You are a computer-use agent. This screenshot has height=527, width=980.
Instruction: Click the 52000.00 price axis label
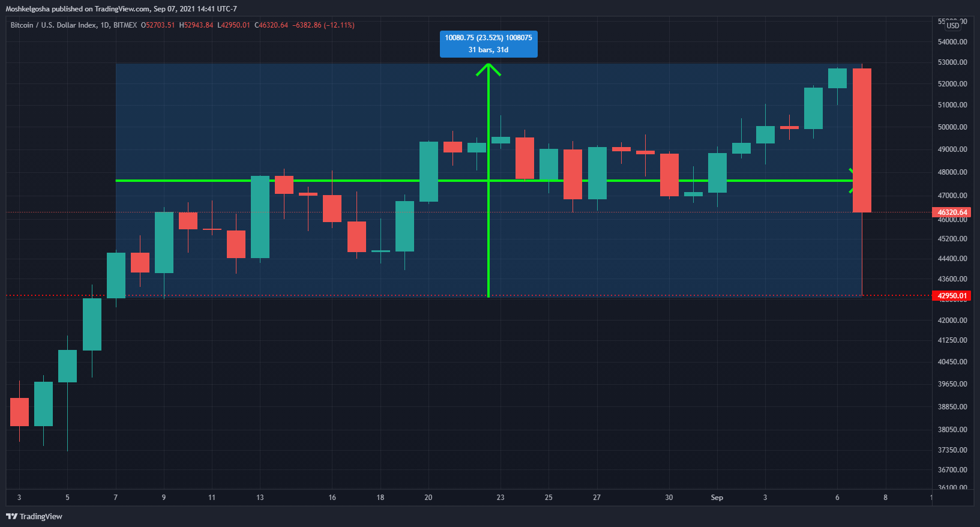coord(952,84)
